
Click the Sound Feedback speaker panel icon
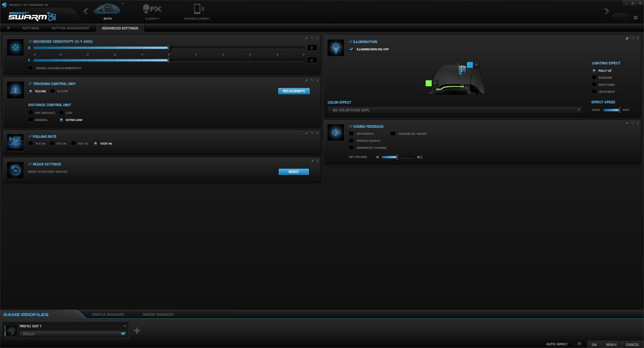336,133
